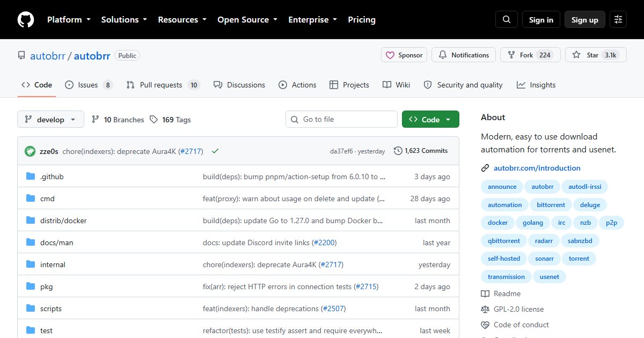
Task: Go to the GitHub homepage logo
Action: click(x=26, y=20)
